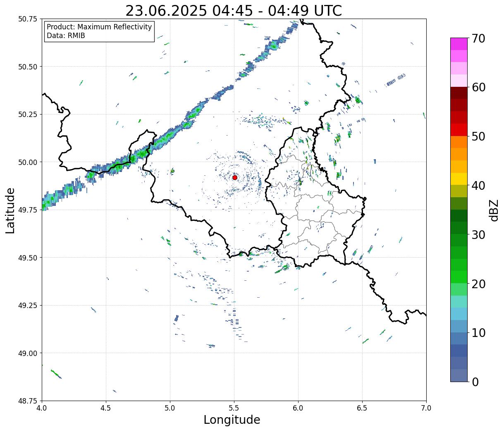
Task: Click the colorbar tick label 0
Action: (475, 382)
